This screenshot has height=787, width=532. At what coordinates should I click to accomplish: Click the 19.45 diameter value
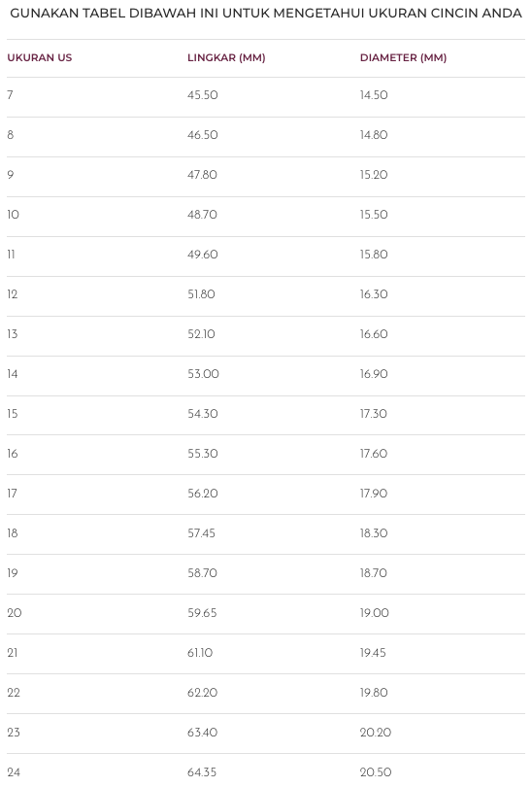click(373, 653)
